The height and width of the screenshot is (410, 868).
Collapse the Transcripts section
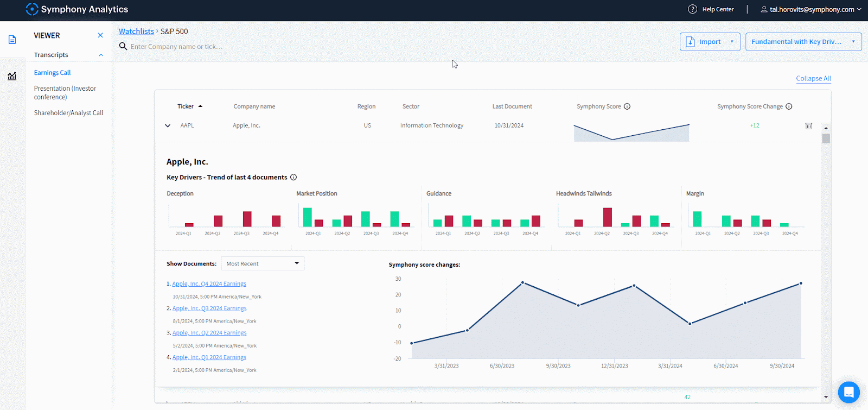tap(101, 55)
